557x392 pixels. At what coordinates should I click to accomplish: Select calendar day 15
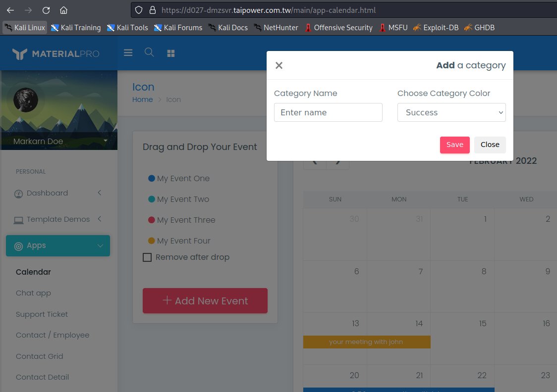click(482, 324)
